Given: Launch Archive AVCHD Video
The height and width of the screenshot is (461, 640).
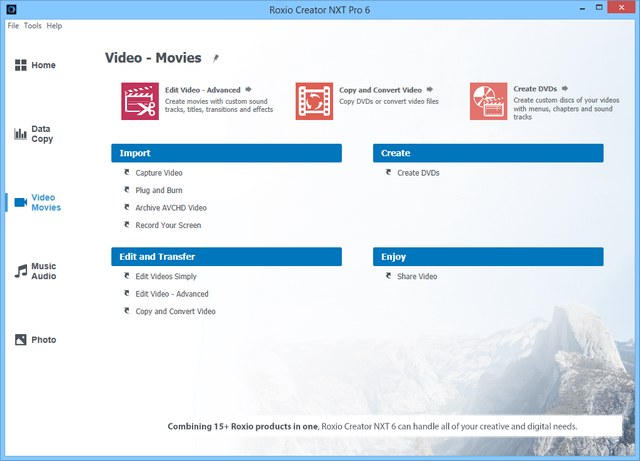Looking at the screenshot, I should [x=171, y=208].
